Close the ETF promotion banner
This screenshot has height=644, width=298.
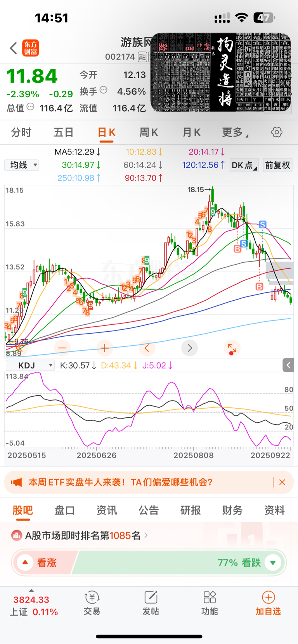pyautogui.click(x=282, y=482)
